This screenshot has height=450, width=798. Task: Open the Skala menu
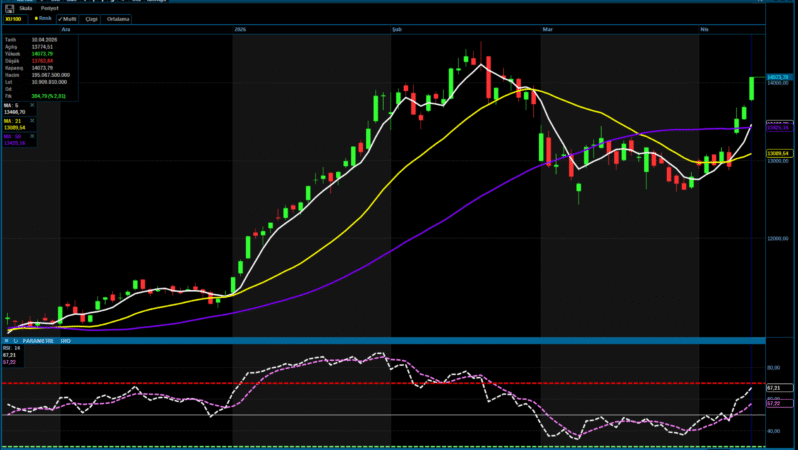[x=26, y=7]
